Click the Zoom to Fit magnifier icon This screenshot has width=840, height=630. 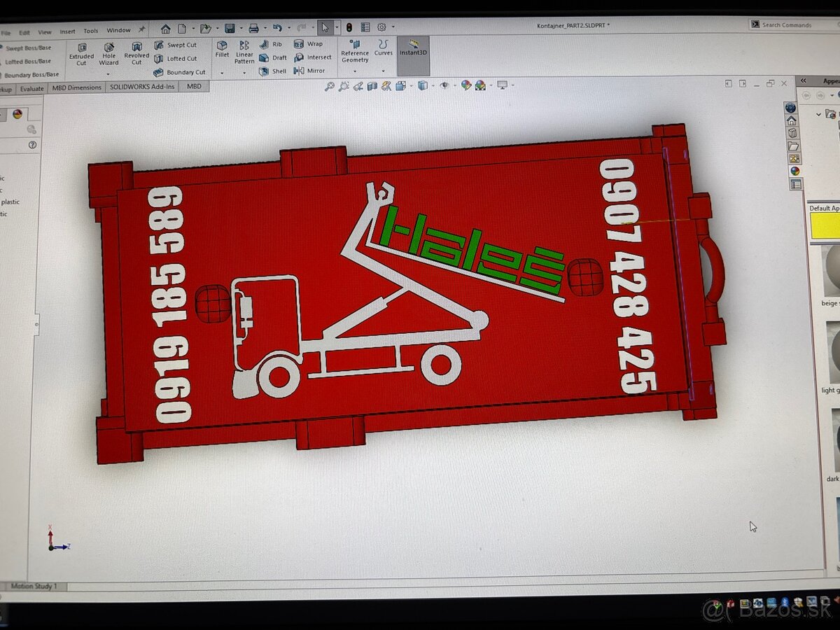coord(329,86)
